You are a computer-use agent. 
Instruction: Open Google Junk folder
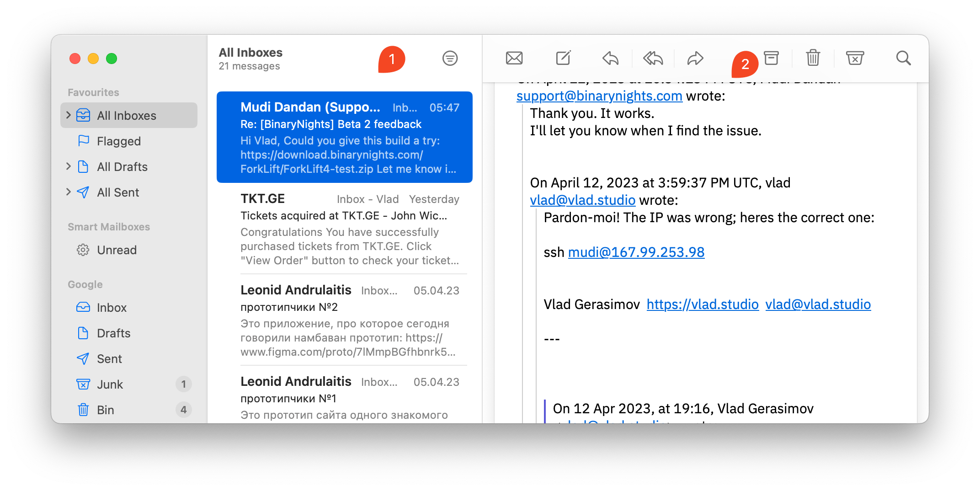coord(129,384)
